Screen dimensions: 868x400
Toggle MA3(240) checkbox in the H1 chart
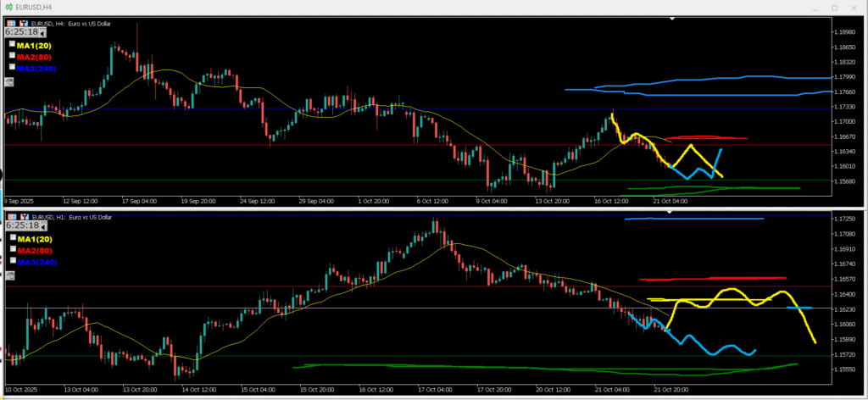coord(12,260)
